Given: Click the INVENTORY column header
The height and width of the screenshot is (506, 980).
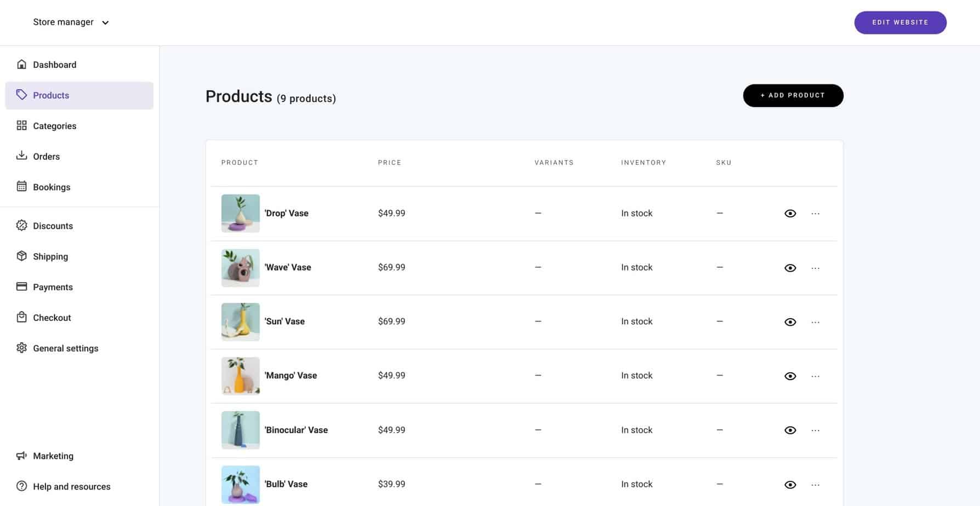Looking at the screenshot, I should tap(643, 163).
